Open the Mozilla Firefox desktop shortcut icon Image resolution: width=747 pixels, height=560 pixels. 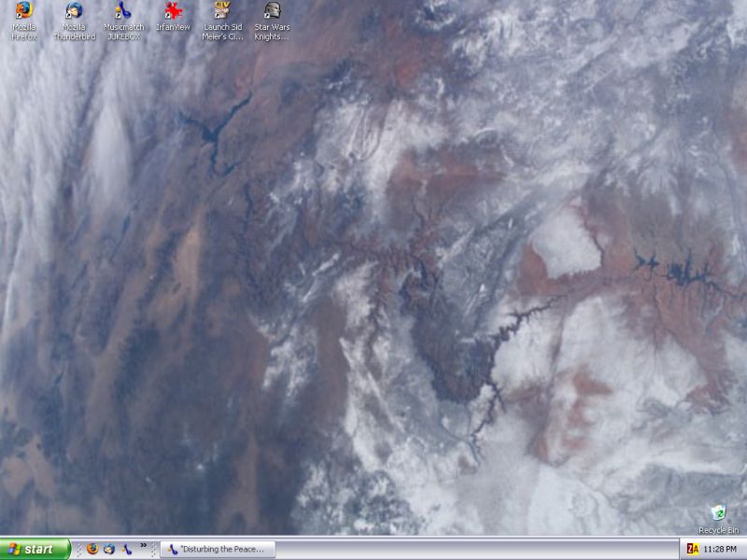tap(24, 10)
